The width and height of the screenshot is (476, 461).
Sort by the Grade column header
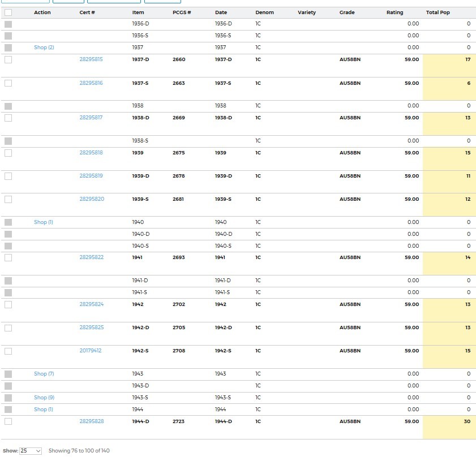pyautogui.click(x=347, y=12)
